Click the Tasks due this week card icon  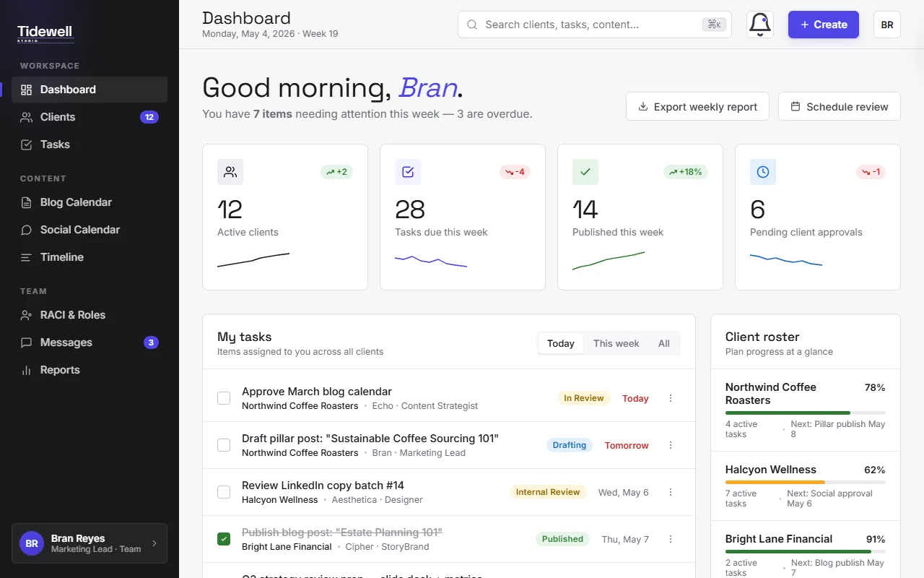pos(408,172)
